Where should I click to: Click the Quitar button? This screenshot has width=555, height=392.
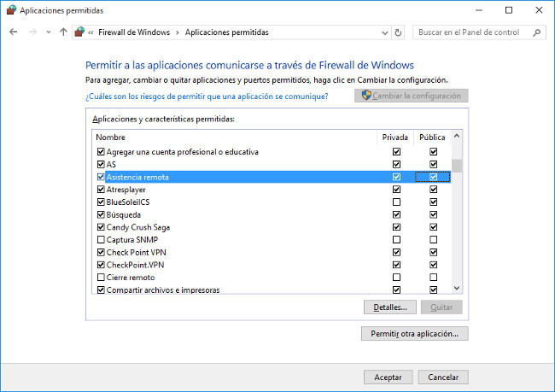(441, 307)
